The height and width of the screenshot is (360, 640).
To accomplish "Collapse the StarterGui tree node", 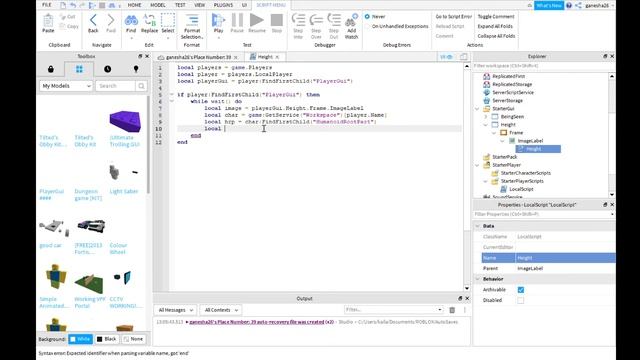I will (x=477, y=109).
